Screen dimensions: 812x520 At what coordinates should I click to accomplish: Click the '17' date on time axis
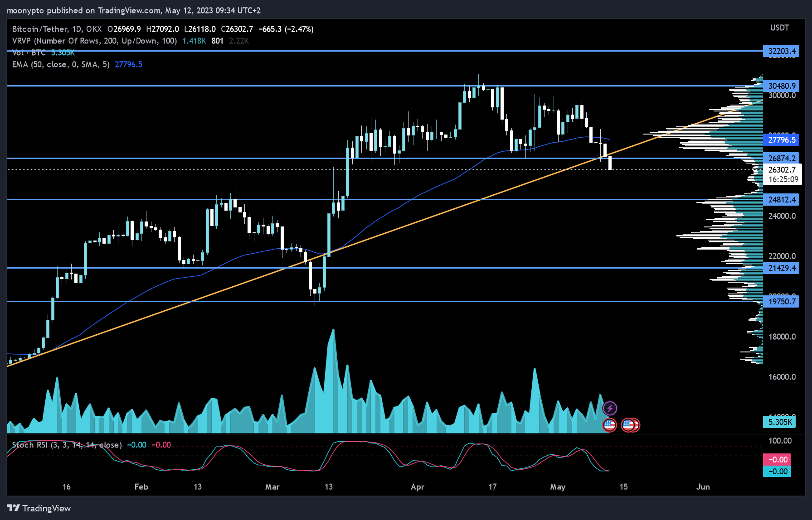tap(492, 486)
